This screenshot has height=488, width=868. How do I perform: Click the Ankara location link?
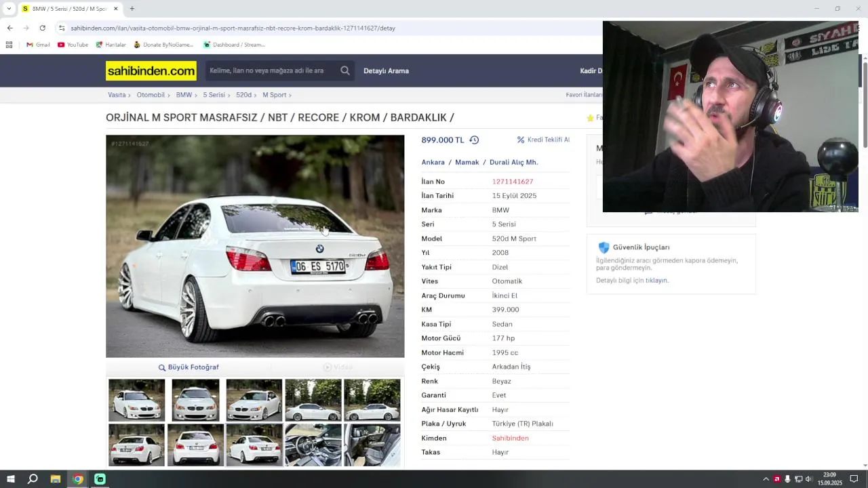tap(433, 162)
